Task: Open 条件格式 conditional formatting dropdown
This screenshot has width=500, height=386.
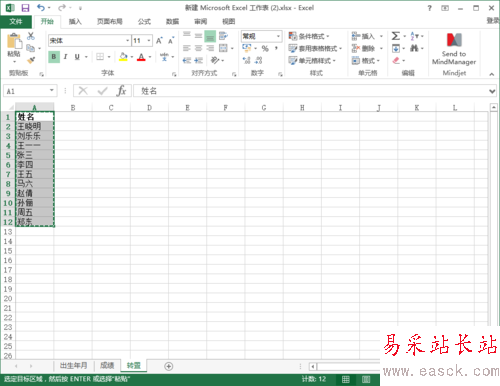Action: point(309,36)
